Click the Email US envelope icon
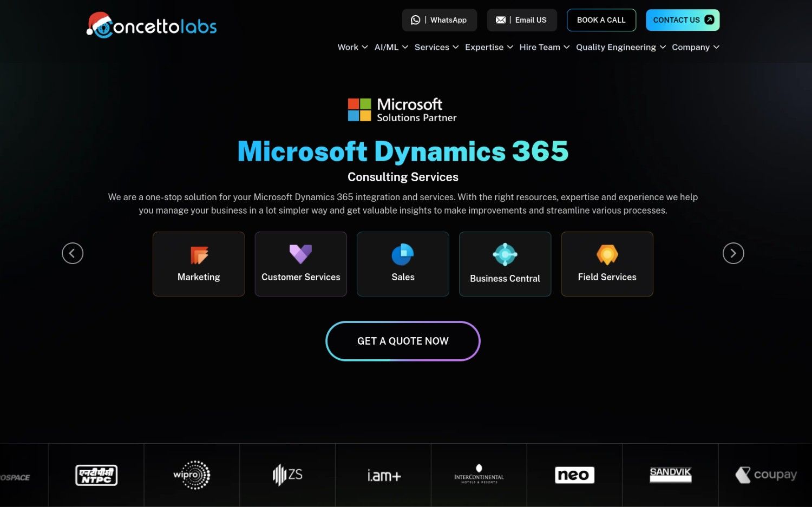812x507 pixels. 501,20
